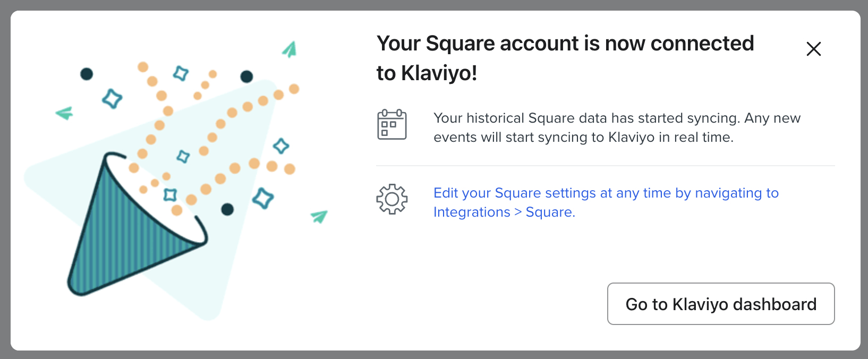Click the dark dot just right of the cone opening
The height and width of the screenshot is (359, 868).
[227, 209]
